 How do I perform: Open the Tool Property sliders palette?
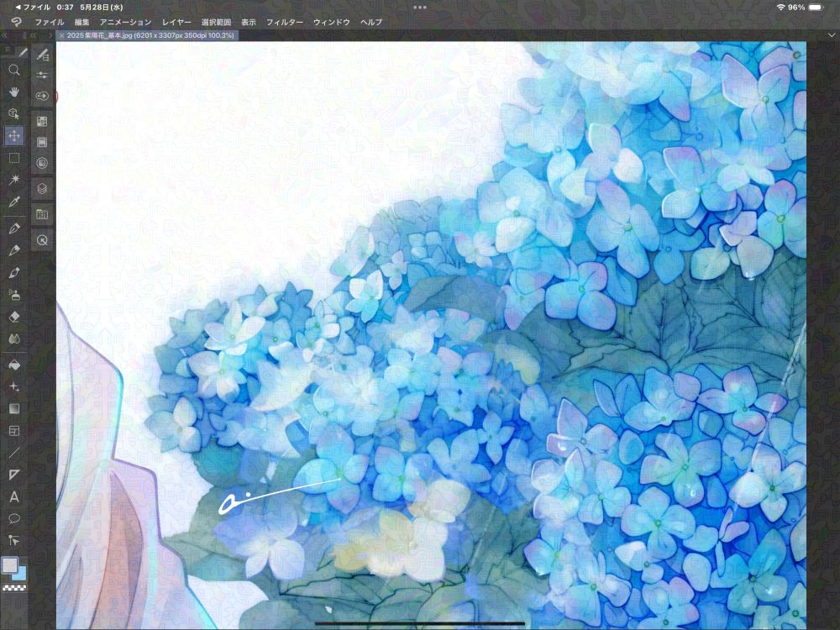[x=42, y=75]
